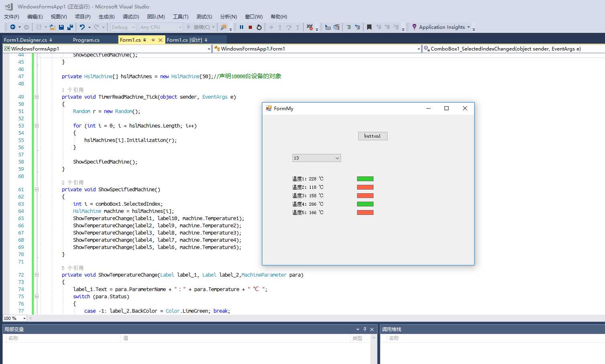Open the 窗口(W) menu
Screen dimensions: 605x364
(254, 17)
